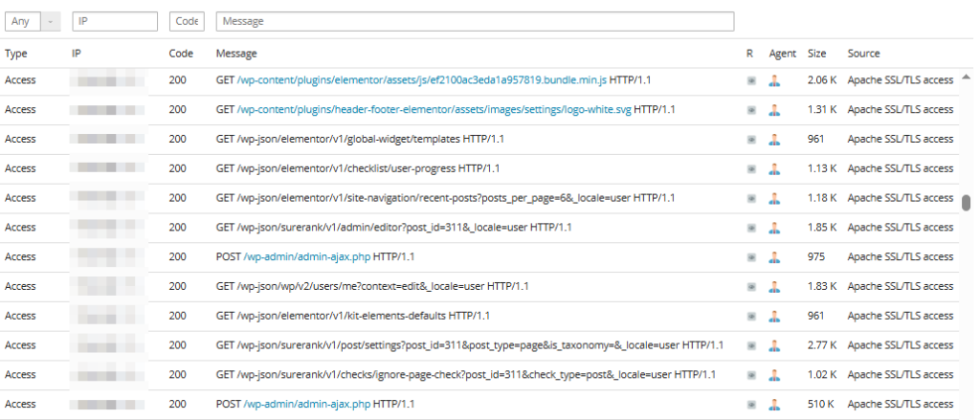Screen dimensions: 980x420
Task: Click referrer icon in ignore-page-check row
Action: point(751,375)
